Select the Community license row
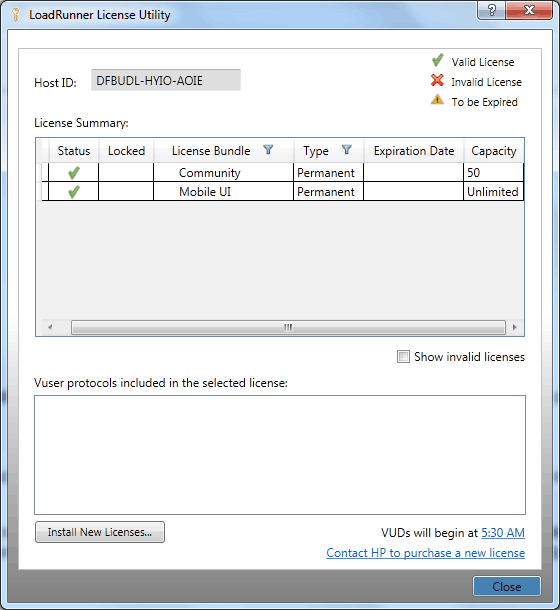560x610 pixels. (x=283, y=172)
